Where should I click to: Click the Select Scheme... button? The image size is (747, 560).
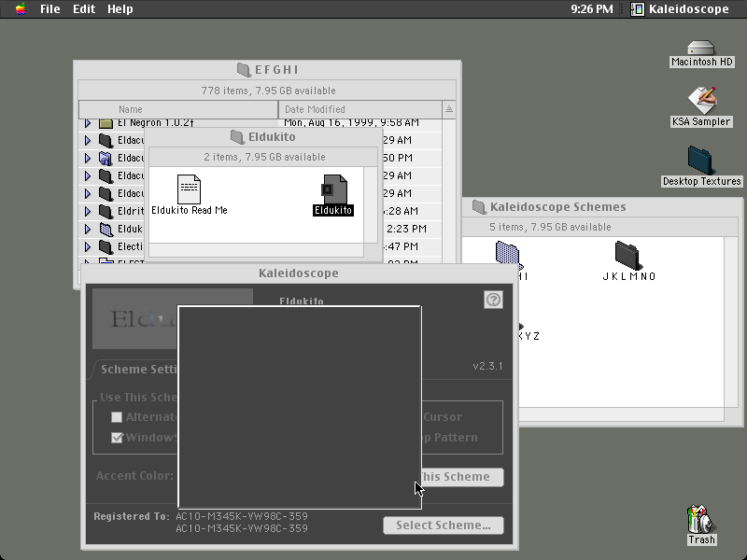[444, 525]
